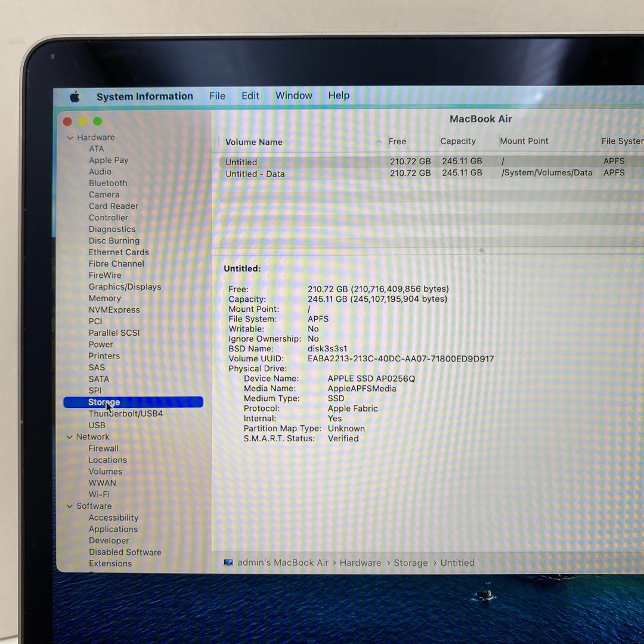Select the Untitled - Data volume row

(431, 174)
